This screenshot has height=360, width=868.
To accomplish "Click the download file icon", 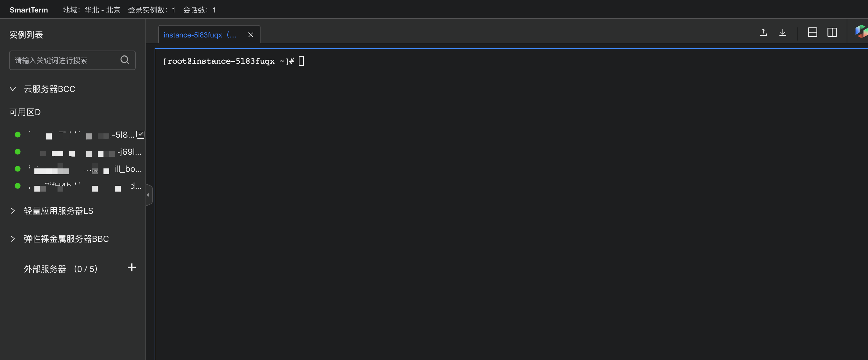I will (x=783, y=32).
